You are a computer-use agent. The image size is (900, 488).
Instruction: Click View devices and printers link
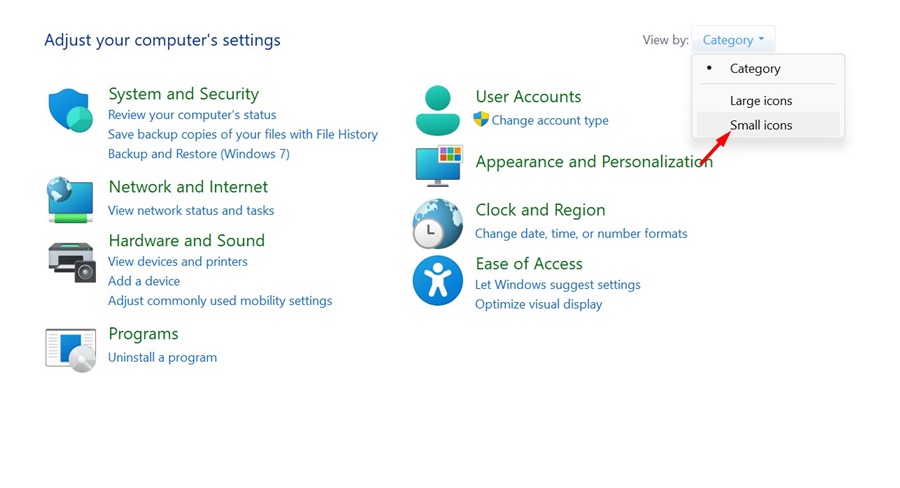click(178, 261)
